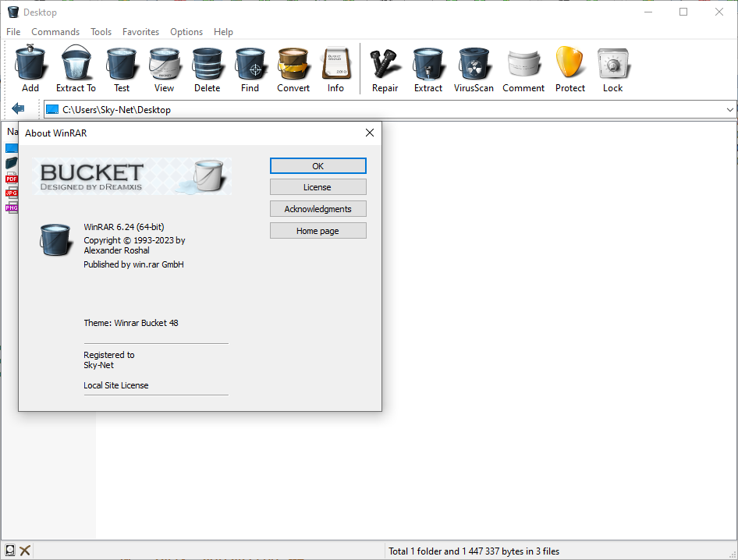Click the Bucket theme banner image
The image size is (738, 560).
133,176
